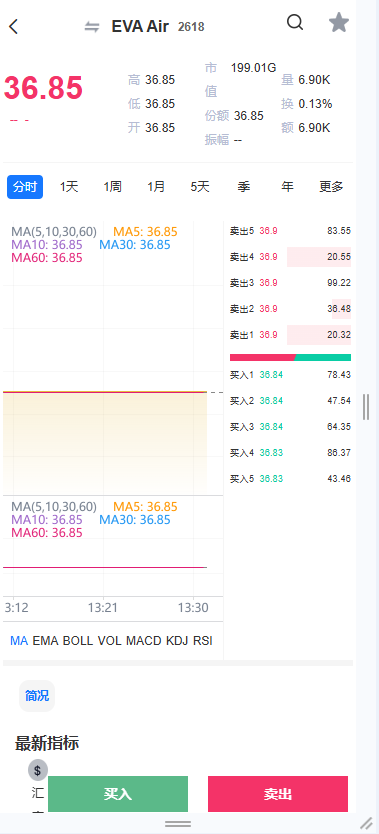The width and height of the screenshot is (379, 834).
Task: Click the red 卖出 sell button
Action: click(278, 794)
